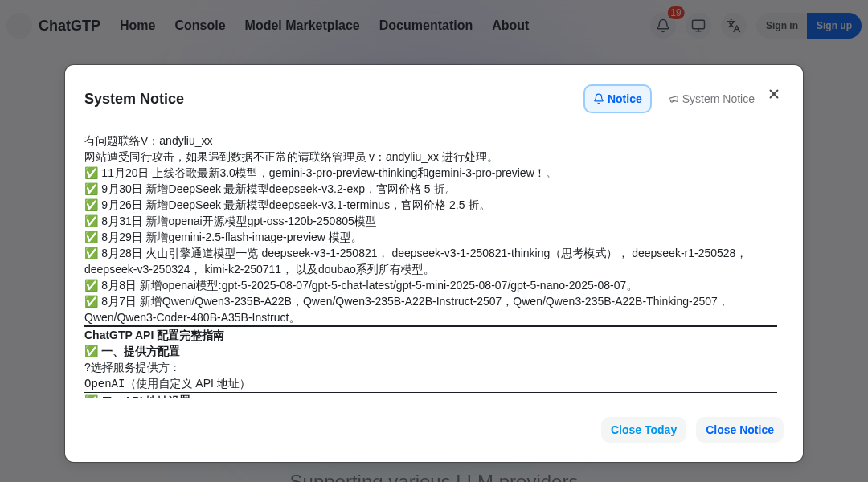Switch language using the translate icon
Screen dimensions: 868x482
point(734,26)
